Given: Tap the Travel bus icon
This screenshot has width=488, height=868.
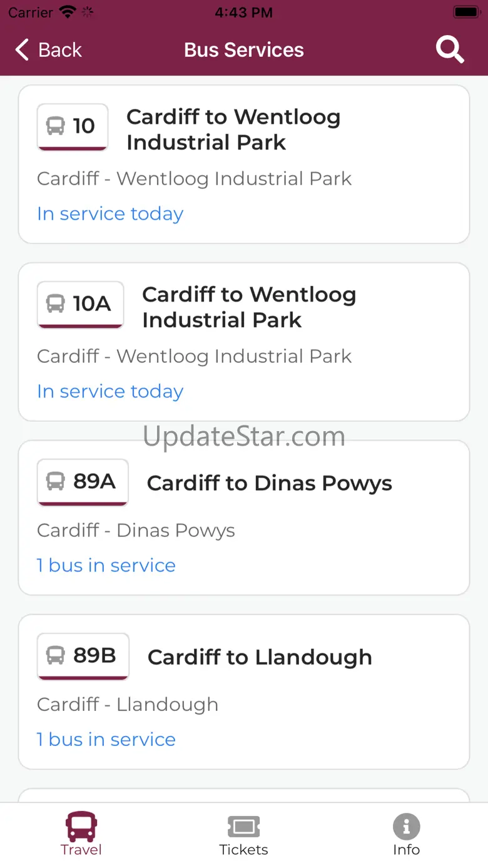Looking at the screenshot, I should [81, 826].
